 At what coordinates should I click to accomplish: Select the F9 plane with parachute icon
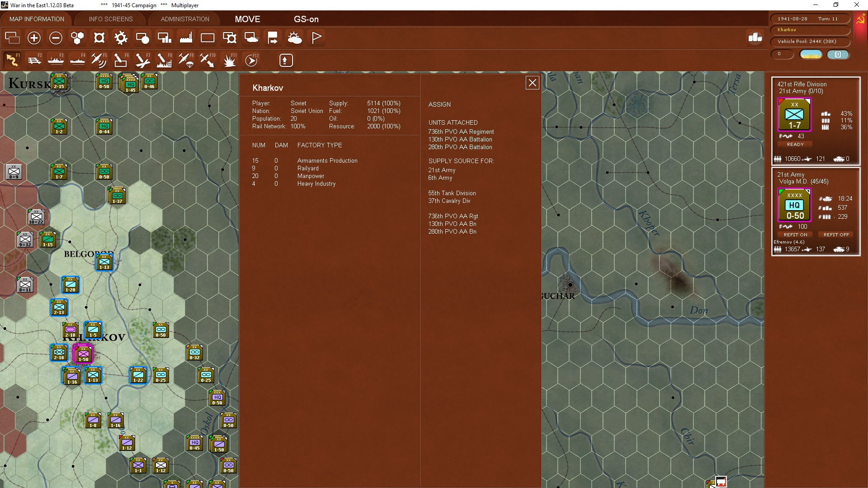186,60
